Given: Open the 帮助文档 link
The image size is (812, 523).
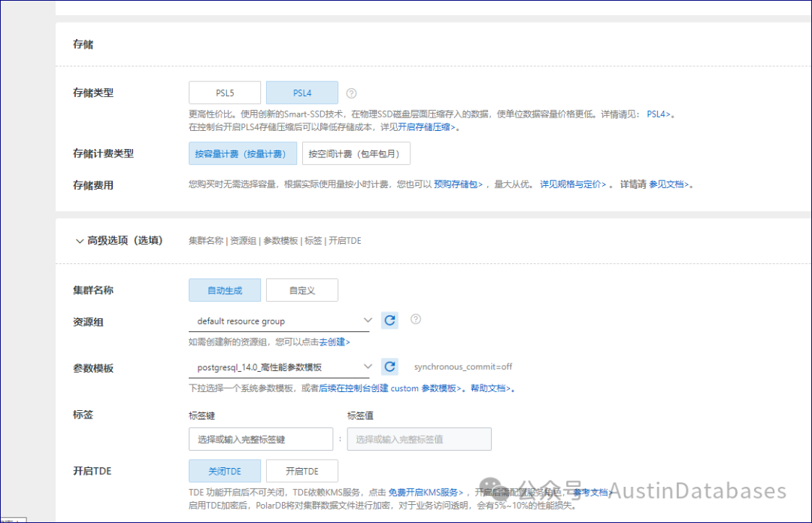Looking at the screenshot, I should point(490,388).
